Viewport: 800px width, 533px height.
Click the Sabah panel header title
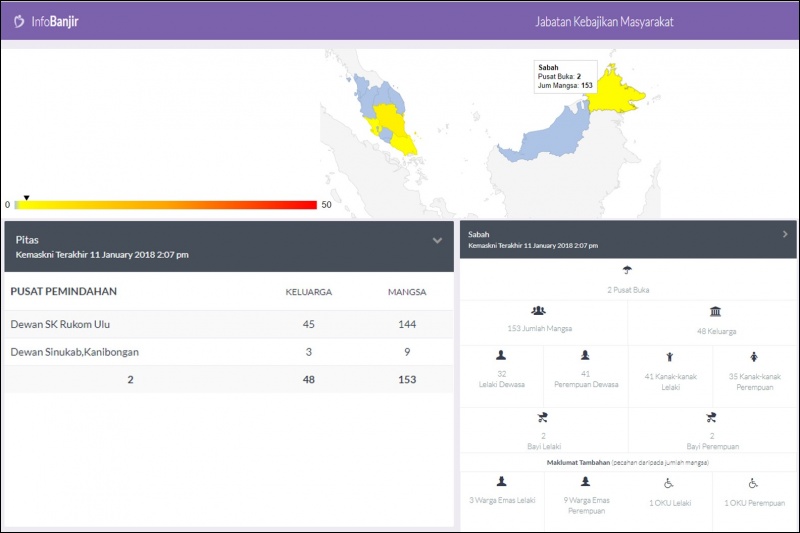coord(479,235)
